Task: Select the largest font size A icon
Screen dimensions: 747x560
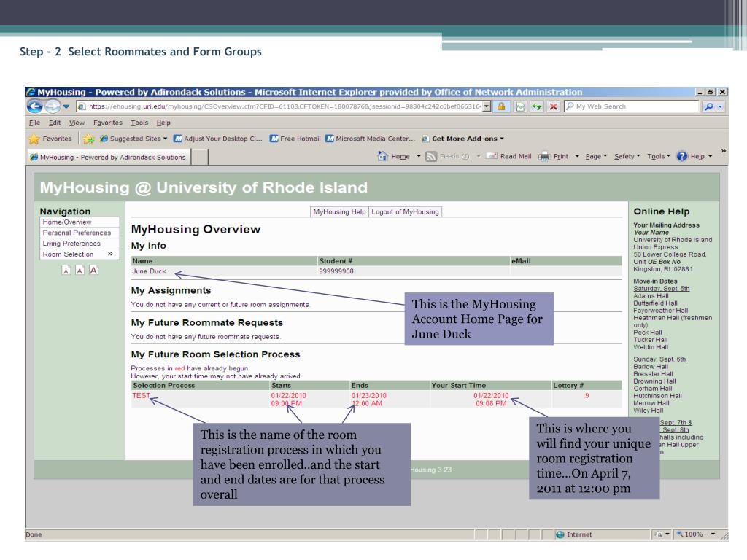Action: click(93, 271)
